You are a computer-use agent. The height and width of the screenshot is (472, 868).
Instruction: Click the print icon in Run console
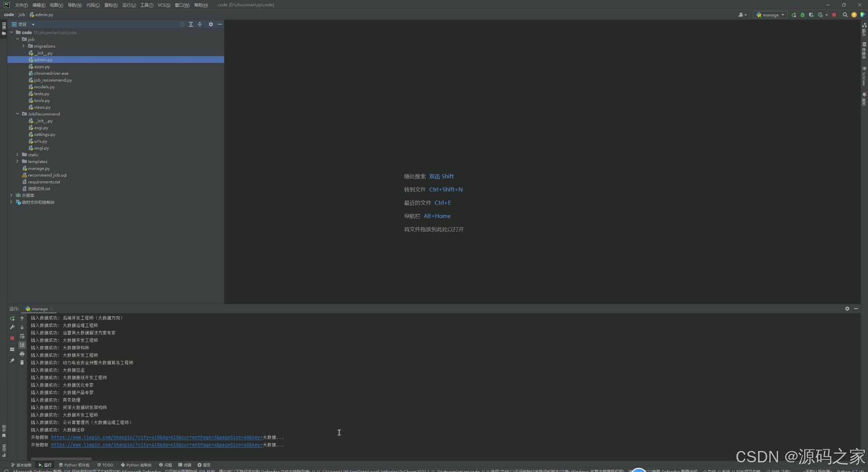(22, 354)
